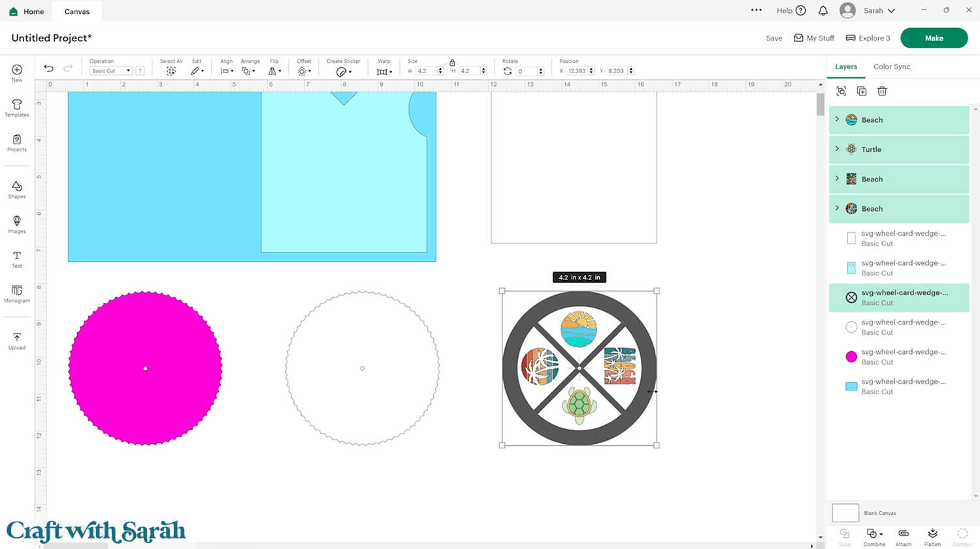Viewport: 980px width, 549px height.
Task: Switch to the Color Sync tab
Action: coord(891,67)
